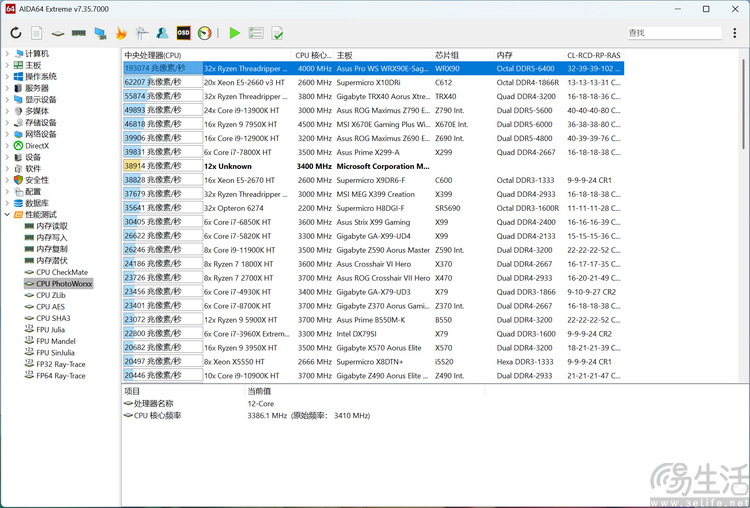Open the FPU Mandel benchmark
Screen dimensions: 750x508
pos(50,341)
